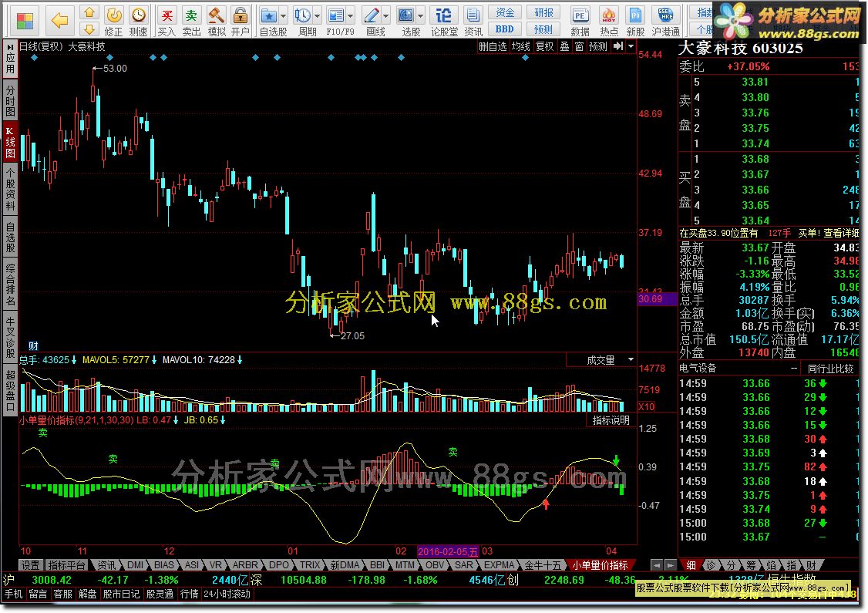Click the down arrow toolbar icon
This screenshot has height=613, width=868.
89,29
